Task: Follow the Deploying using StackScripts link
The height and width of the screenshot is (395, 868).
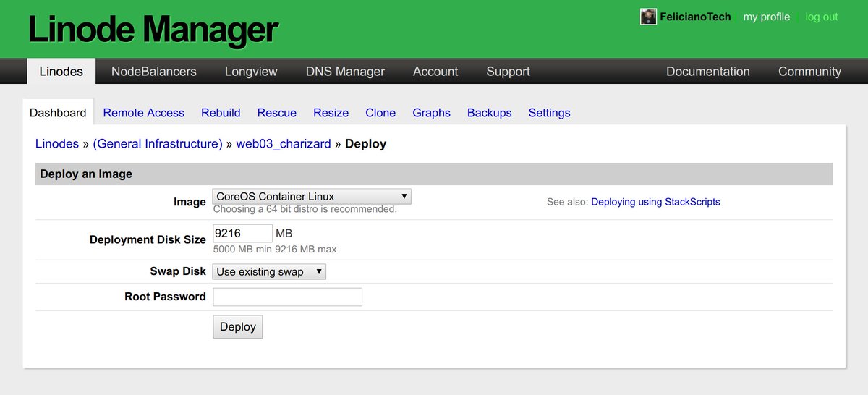Action: pos(655,202)
